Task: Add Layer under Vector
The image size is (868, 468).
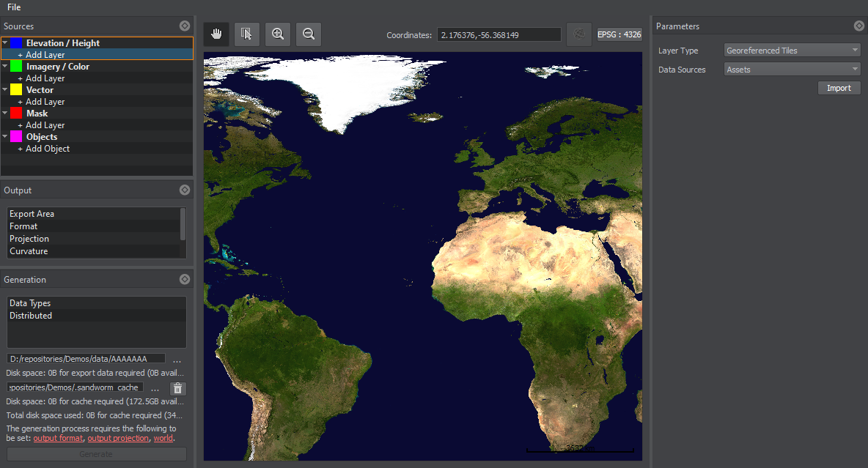Action: point(45,102)
